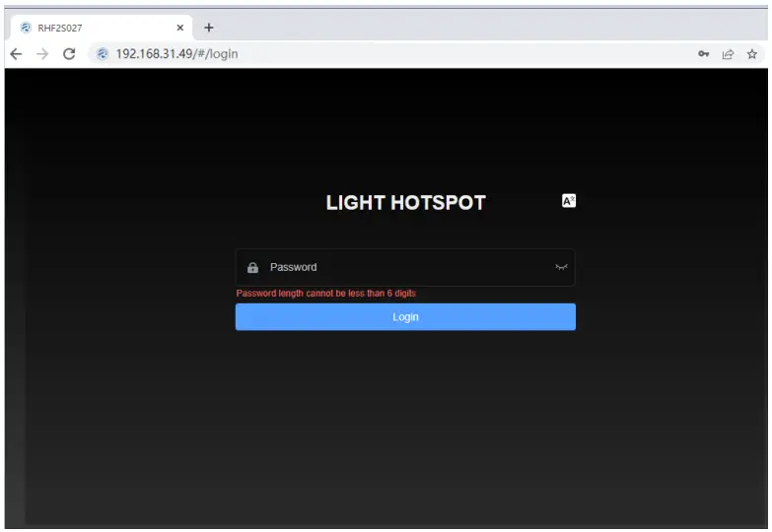Bookmark page with the star icon
Screen dimensions: 772x532
pyautogui.click(x=752, y=54)
